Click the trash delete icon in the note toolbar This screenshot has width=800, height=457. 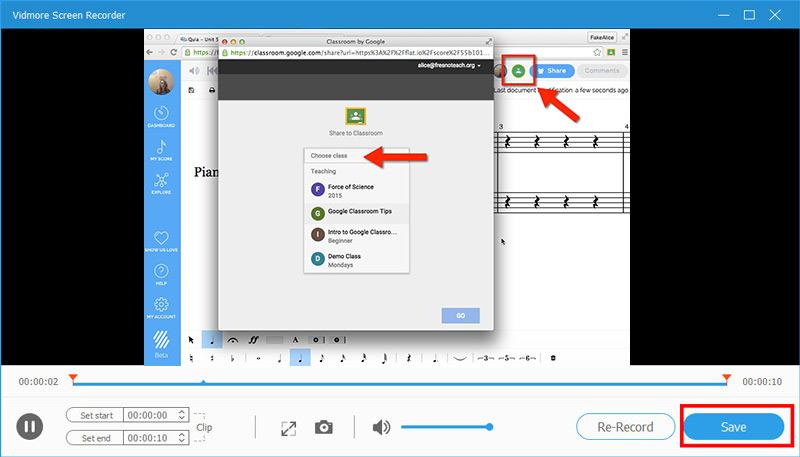point(553,358)
